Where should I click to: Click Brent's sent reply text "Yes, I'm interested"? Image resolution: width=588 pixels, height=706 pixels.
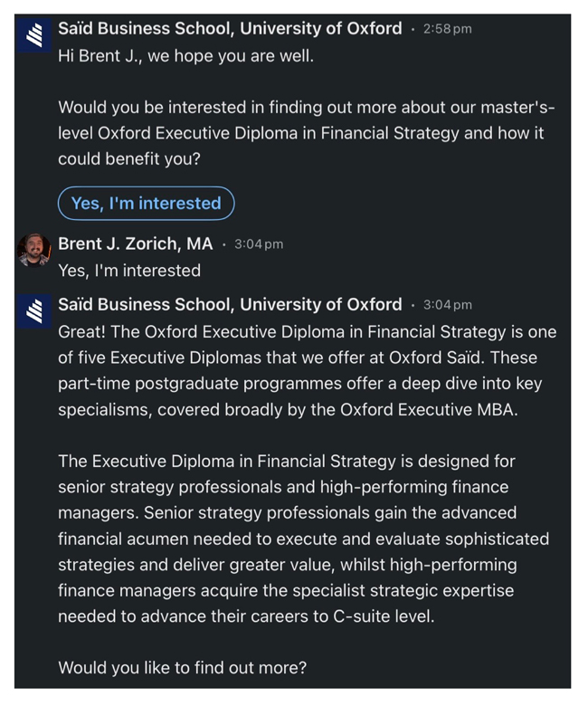click(129, 270)
